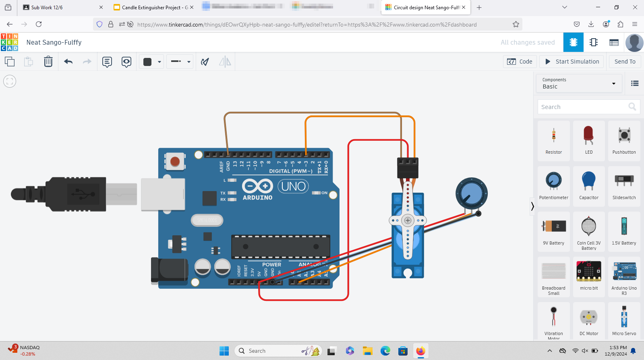Open the wire color dropdown

click(151, 62)
